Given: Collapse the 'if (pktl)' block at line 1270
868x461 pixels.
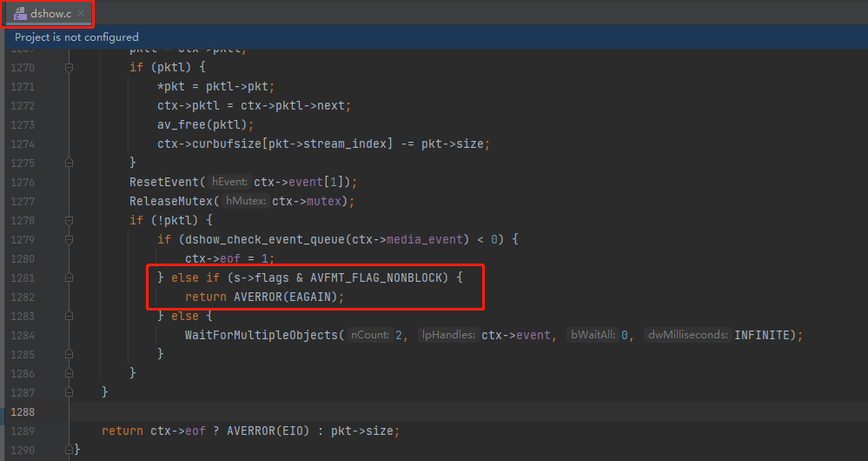Looking at the screenshot, I should 69,67.
